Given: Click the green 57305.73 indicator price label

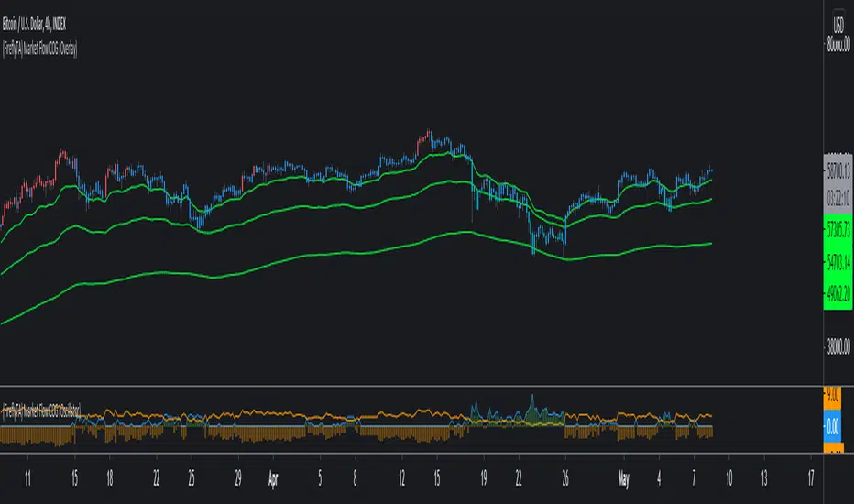Looking at the screenshot, I should pyautogui.click(x=838, y=225).
